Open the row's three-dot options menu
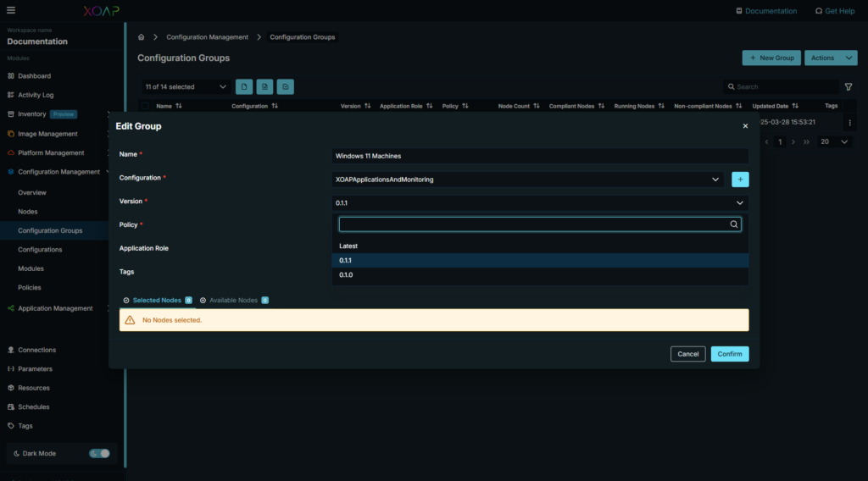868x481 pixels. tap(849, 123)
